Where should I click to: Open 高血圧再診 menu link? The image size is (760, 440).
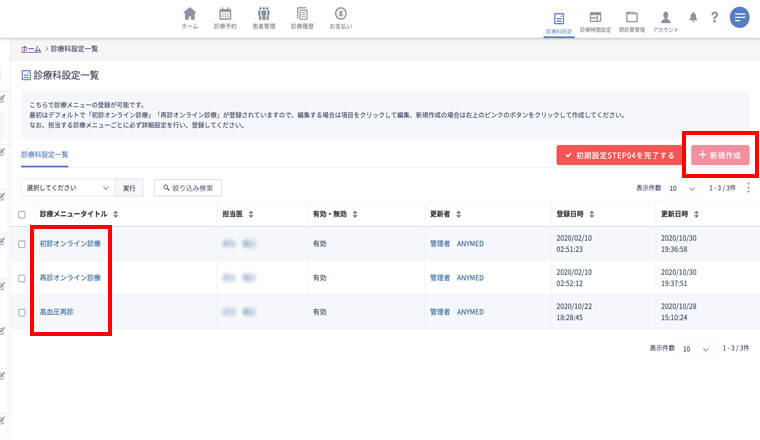coord(57,312)
